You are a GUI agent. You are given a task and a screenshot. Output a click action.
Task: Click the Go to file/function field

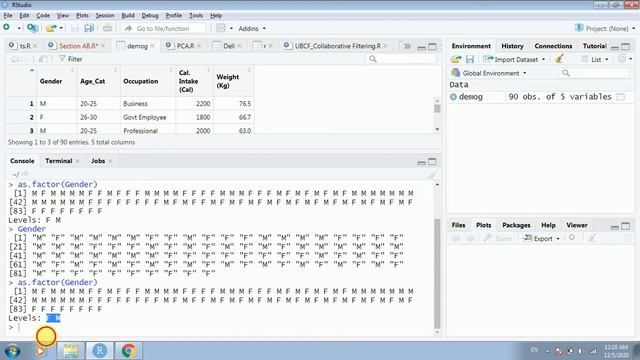[163, 29]
